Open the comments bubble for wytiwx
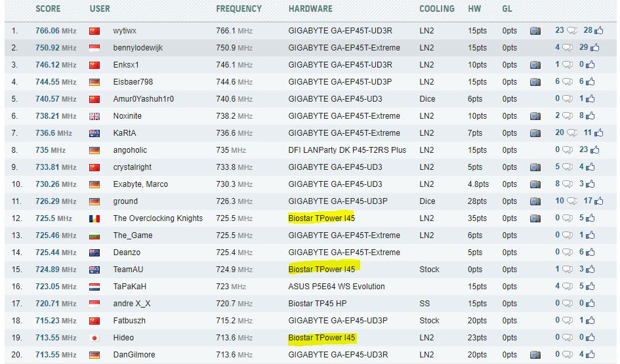620x364 pixels. click(571, 30)
